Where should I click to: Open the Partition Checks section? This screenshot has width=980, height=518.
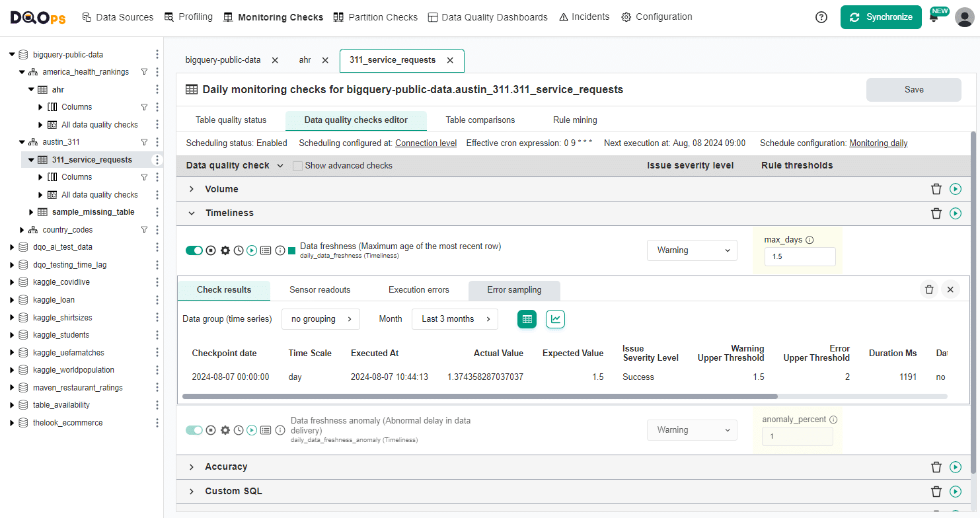375,17
